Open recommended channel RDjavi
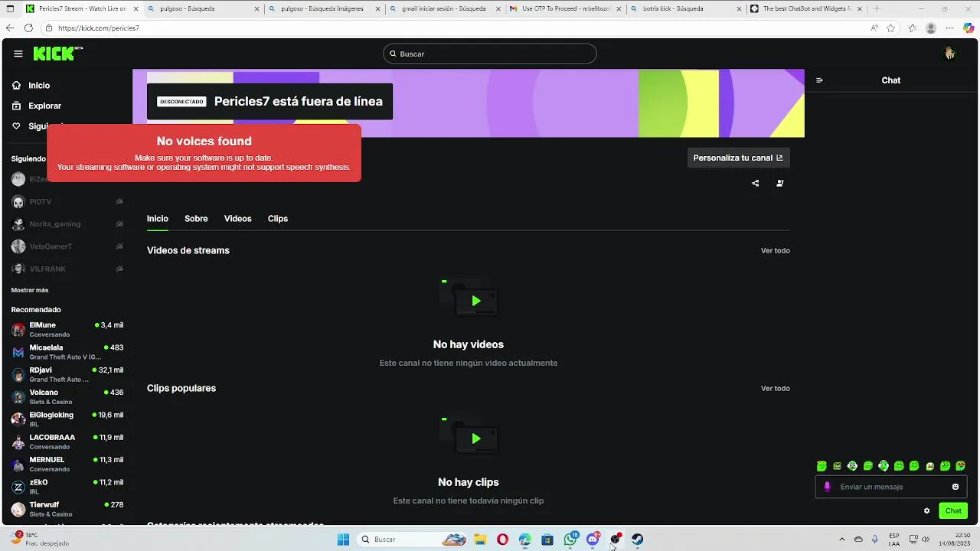Screen dimensions: 980x551 (67, 374)
